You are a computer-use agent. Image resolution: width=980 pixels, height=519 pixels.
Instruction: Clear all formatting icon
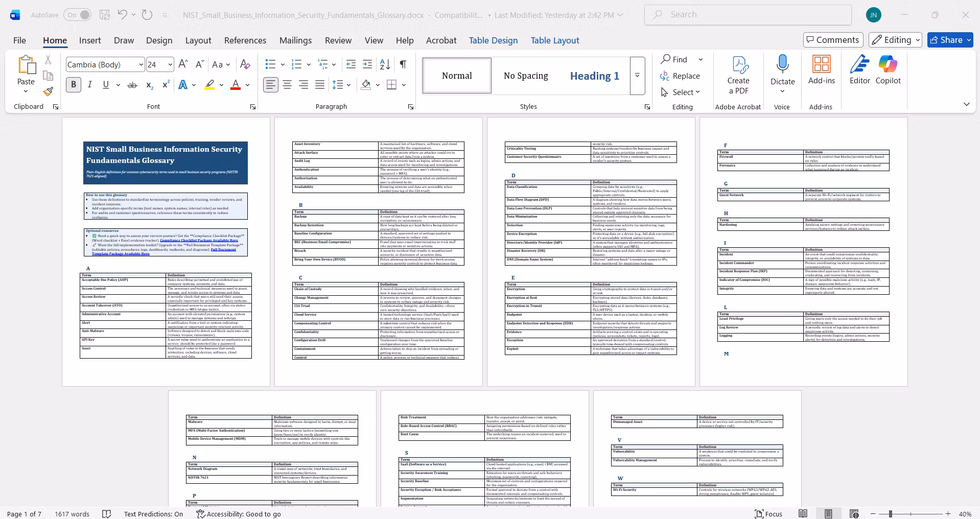tap(245, 64)
